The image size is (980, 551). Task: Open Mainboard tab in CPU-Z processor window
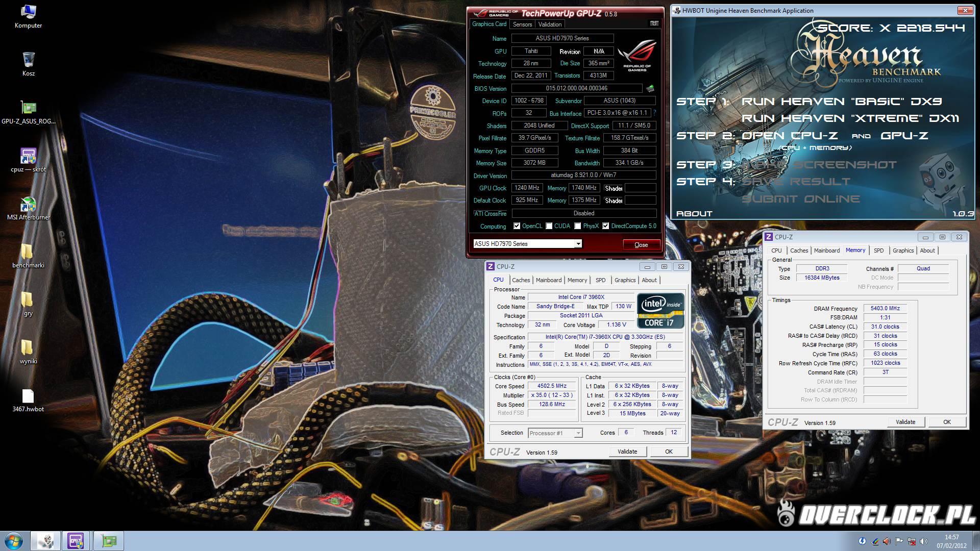point(549,280)
